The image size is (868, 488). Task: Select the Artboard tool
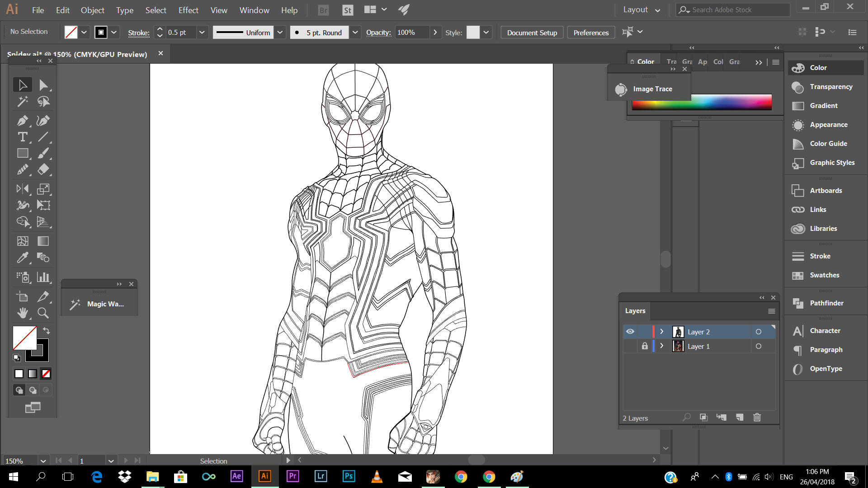23,296
